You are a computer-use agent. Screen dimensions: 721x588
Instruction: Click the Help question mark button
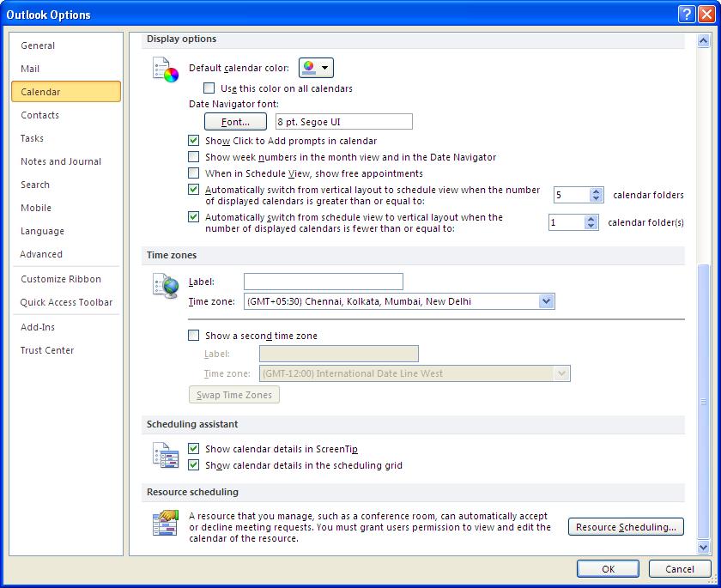pyautogui.click(x=686, y=15)
